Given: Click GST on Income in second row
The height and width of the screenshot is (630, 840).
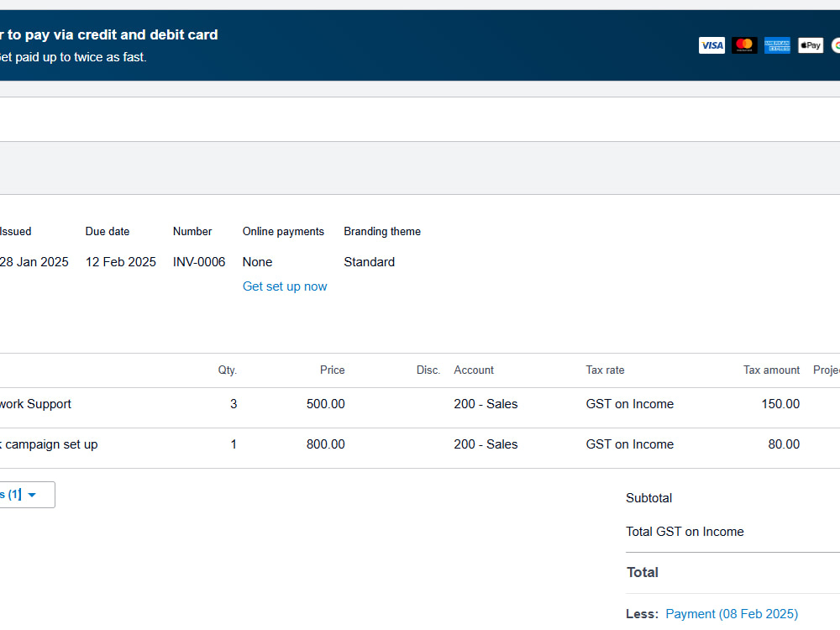Looking at the screenshot, I should pos(629,444).
